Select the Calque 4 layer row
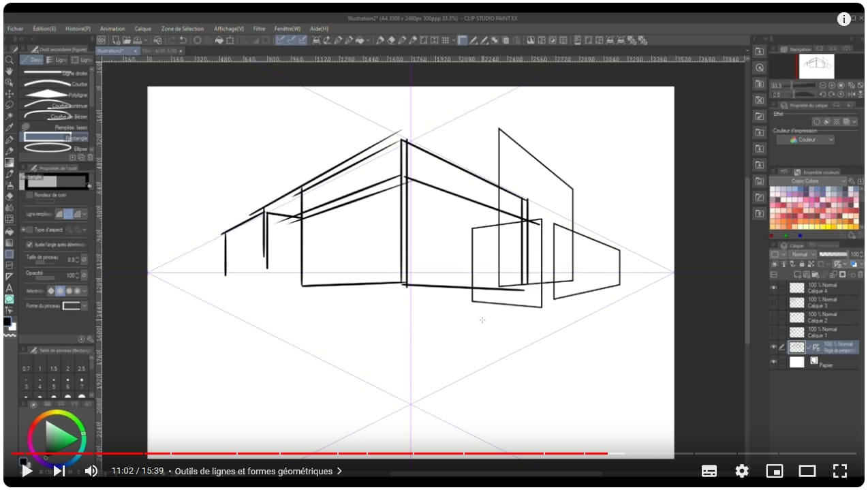868x490 pixels. [815, 288]
